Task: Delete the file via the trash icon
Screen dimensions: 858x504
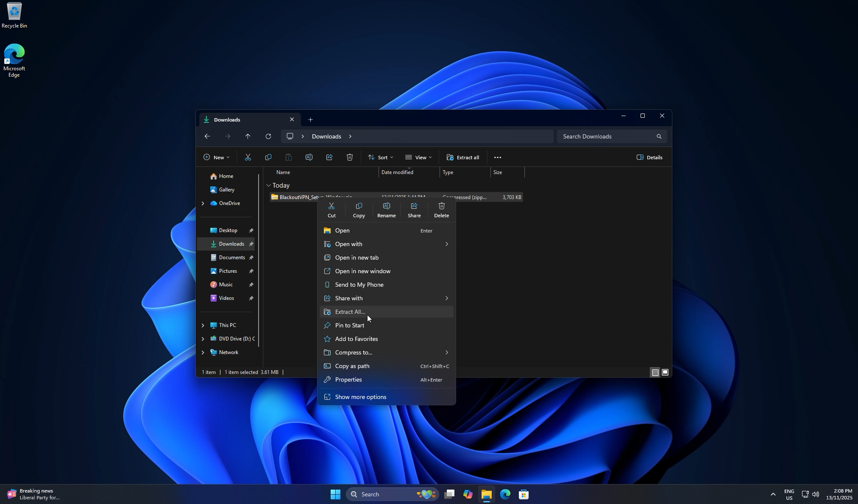Action: point(441,210)
